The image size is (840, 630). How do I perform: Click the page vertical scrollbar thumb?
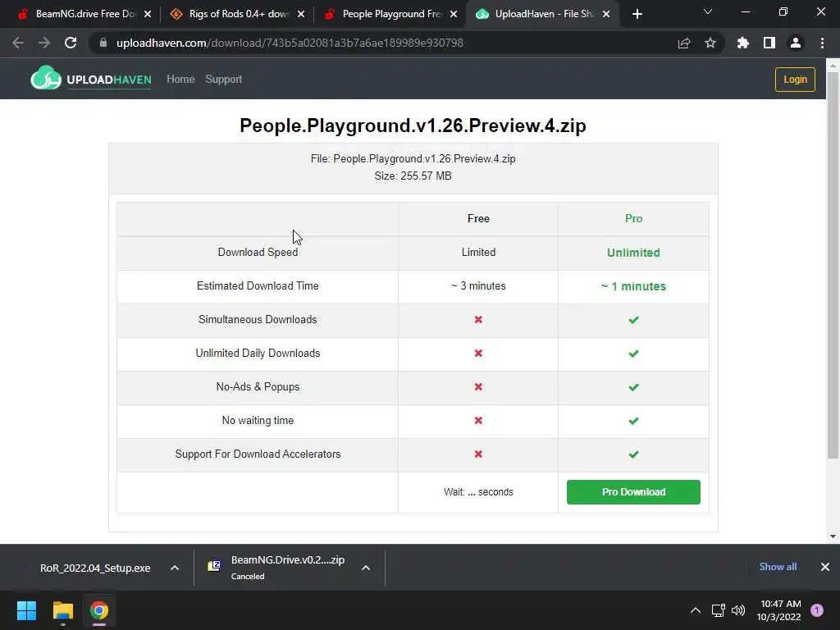click(833, 265)
